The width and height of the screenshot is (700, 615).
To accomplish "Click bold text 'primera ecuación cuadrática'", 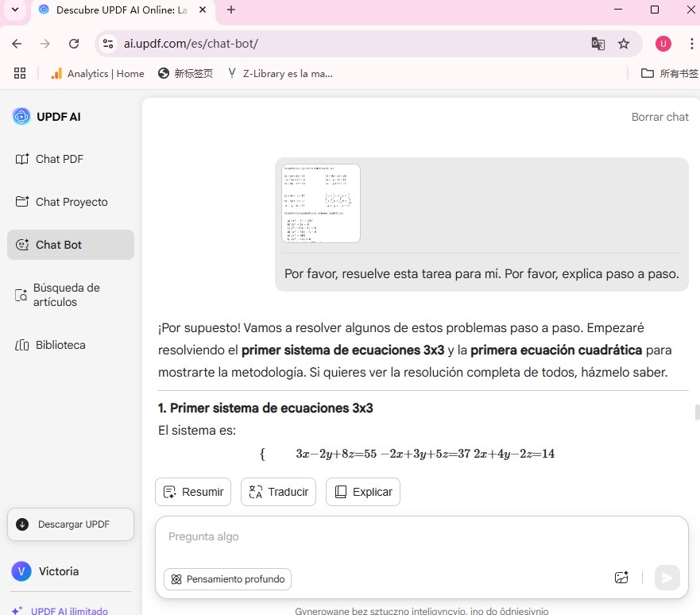I will coord(556,350).
